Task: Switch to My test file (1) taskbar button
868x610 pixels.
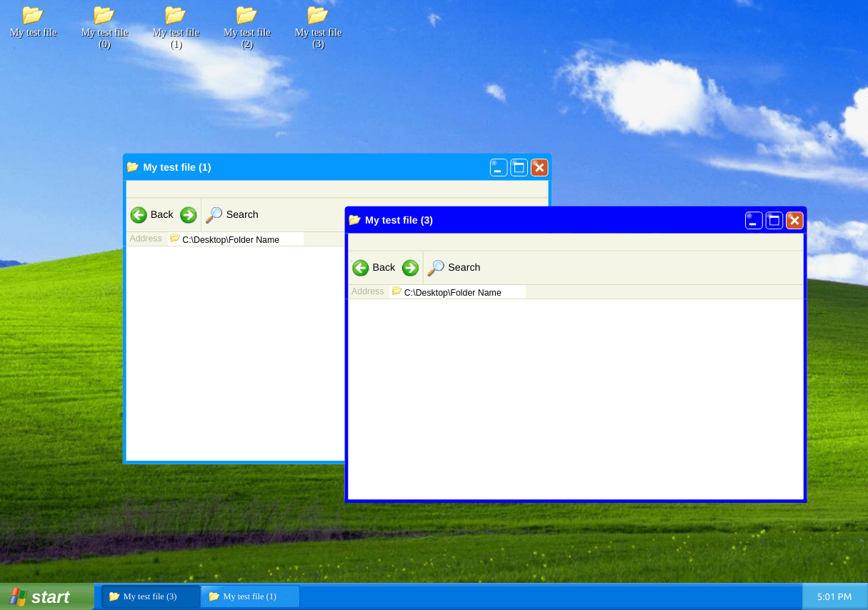Action: point(250,596)
